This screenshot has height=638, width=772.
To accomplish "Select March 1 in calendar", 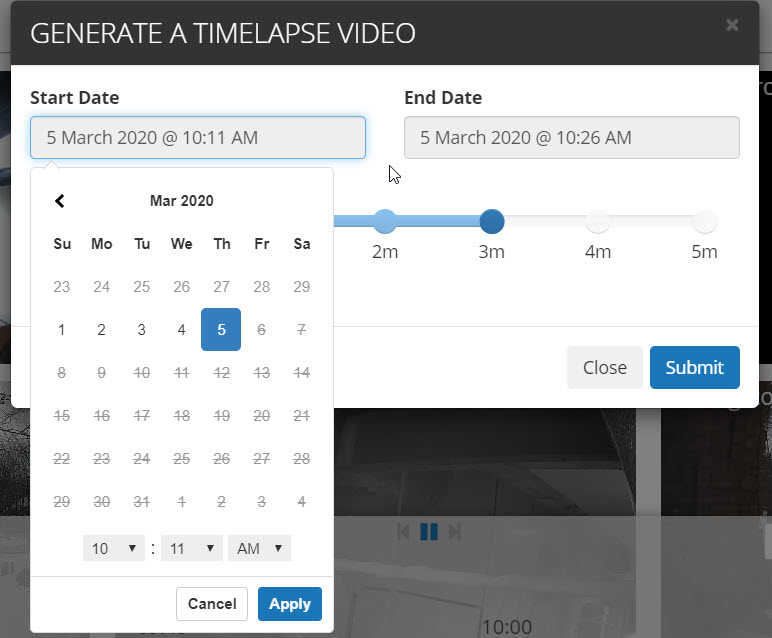I will click(62, 329).
